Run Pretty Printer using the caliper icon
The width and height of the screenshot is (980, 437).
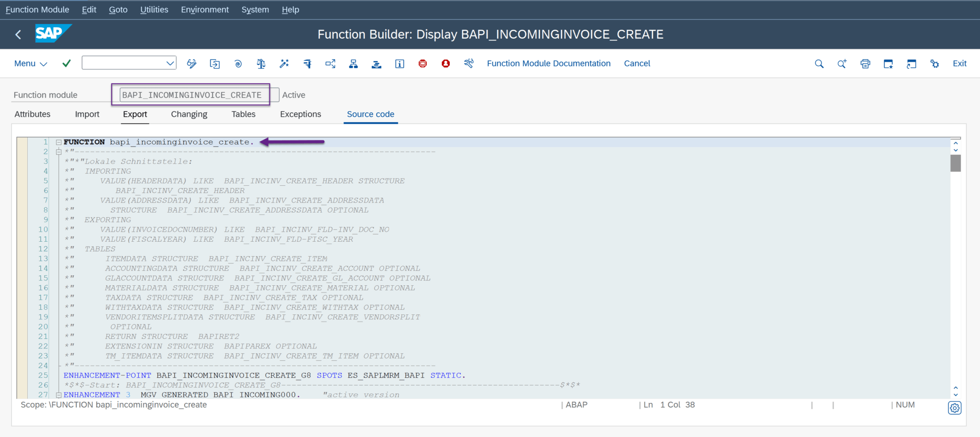coord(307,63)
